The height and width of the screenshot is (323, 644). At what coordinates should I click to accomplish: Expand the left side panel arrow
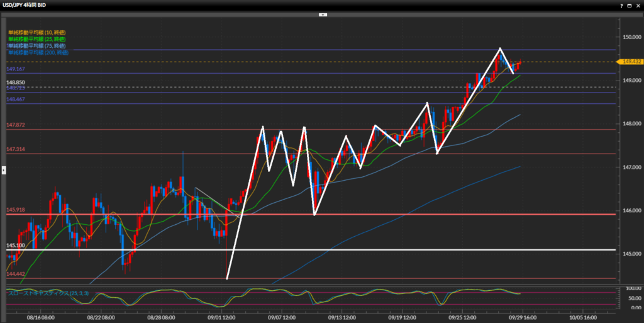click(3, 169)
